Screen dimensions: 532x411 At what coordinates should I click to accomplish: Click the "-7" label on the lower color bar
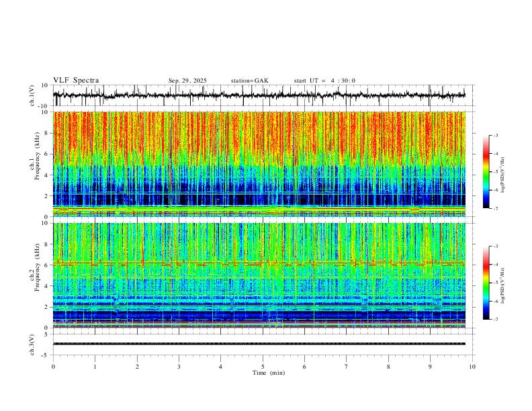[496, 320]
